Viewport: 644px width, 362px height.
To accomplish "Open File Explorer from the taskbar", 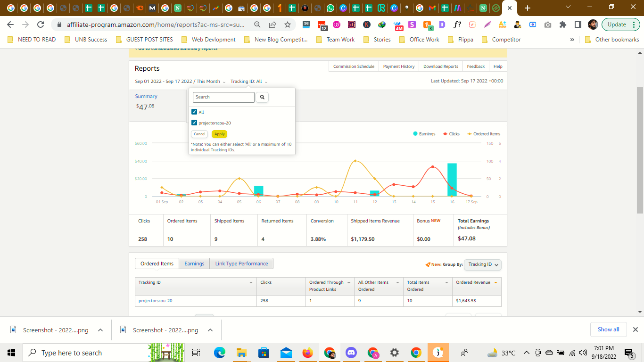I will (241, 353).
